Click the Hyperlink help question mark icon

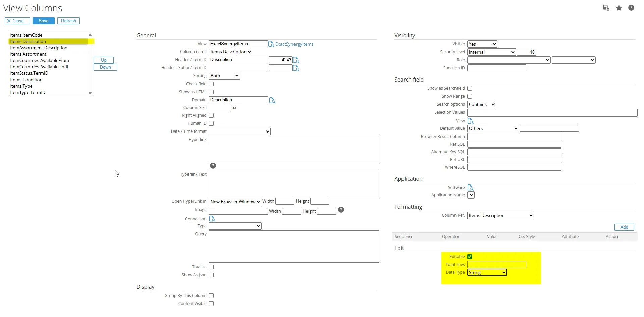[213, 166]
